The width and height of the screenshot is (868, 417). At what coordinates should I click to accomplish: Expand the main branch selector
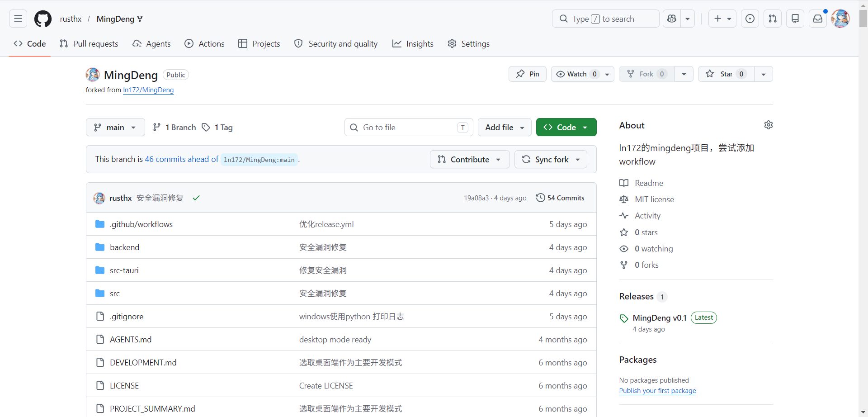tap(115, 128)
